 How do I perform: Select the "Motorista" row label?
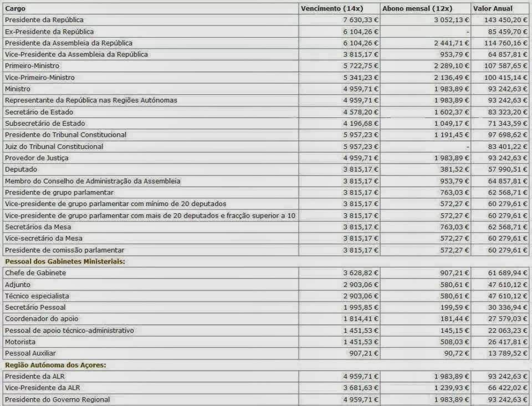[20, 342]
